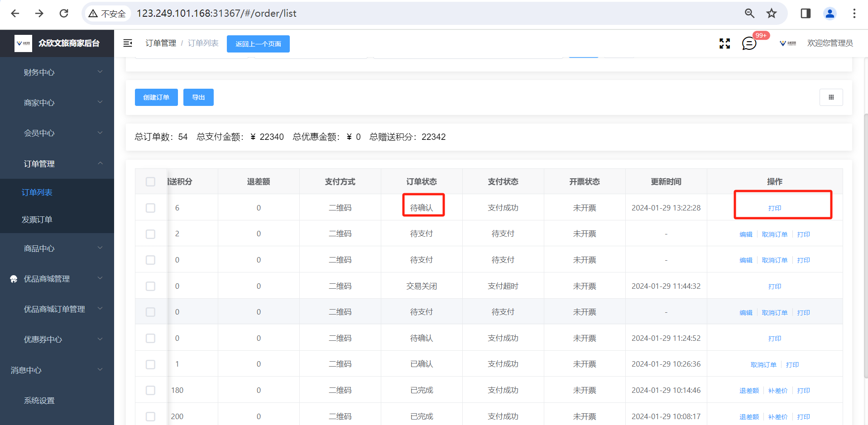Open the browser zoom magnifier icon
Image resolution: width=868 pixels, height=425 pixels.
click(x=750, y=14)
